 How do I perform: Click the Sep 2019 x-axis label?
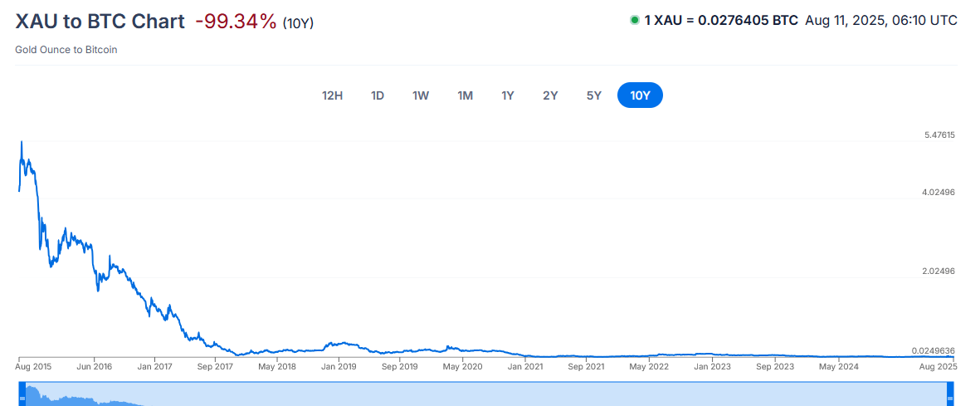point(399,367)
